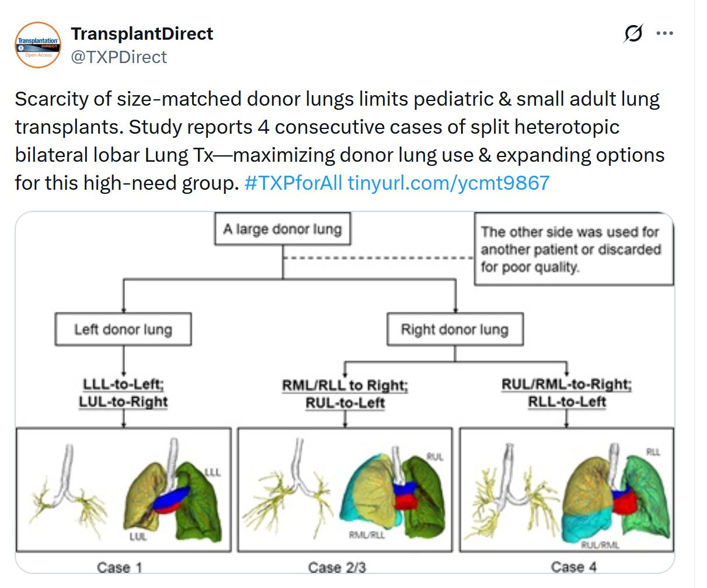This screenshot has height=588, width=707.
Task: Click the 'RML/RLL to Right; RUL-to-Left' label
Action: click(x=345, y=394)
